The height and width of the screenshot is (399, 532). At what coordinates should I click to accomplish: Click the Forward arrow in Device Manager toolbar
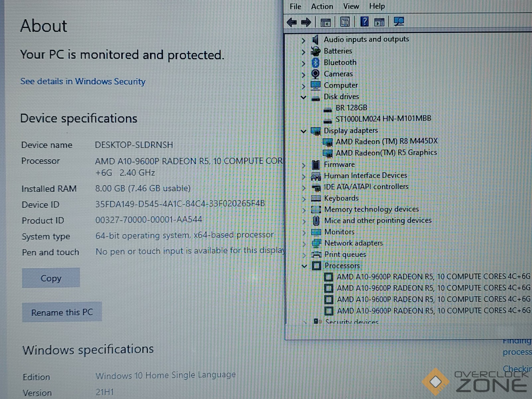(x=306, y=22)
